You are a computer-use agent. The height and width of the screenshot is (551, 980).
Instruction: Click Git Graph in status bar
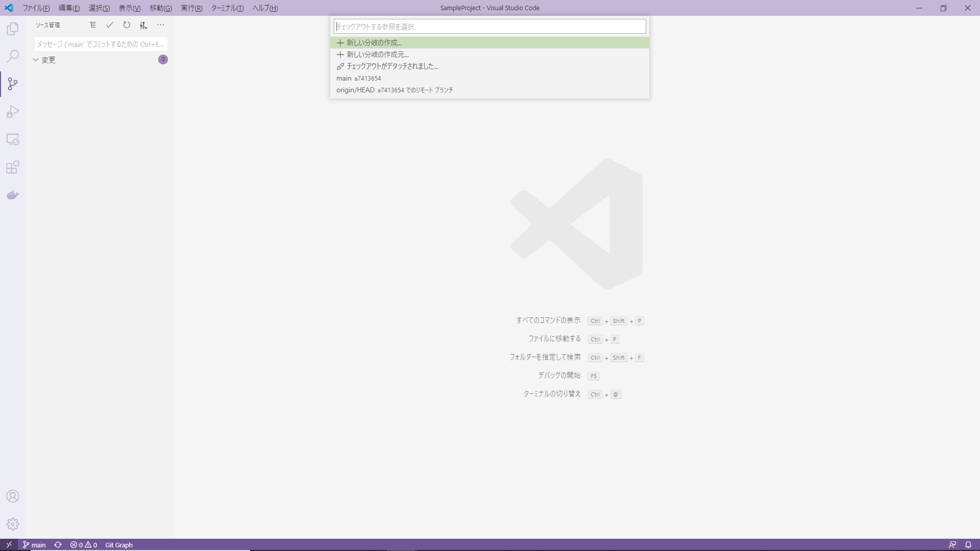pyautogui.click(x=119, y=545)
